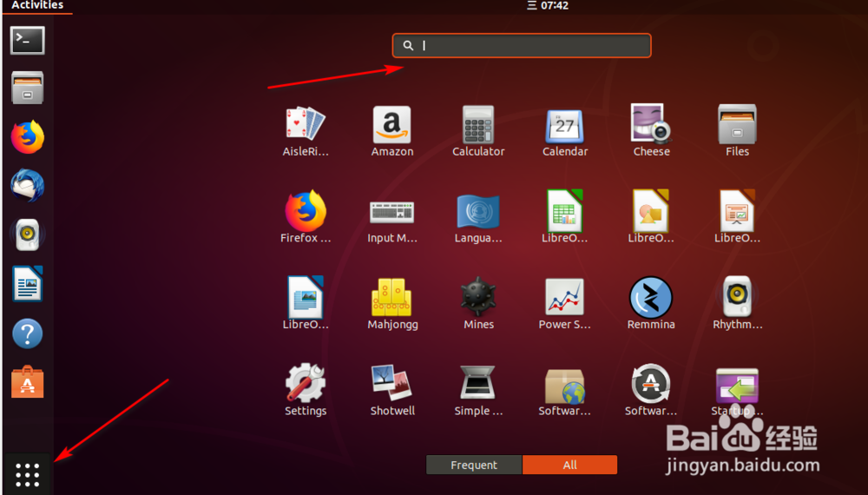Focus the application search field
Screen dimensions: 868x495
(522, 45)
